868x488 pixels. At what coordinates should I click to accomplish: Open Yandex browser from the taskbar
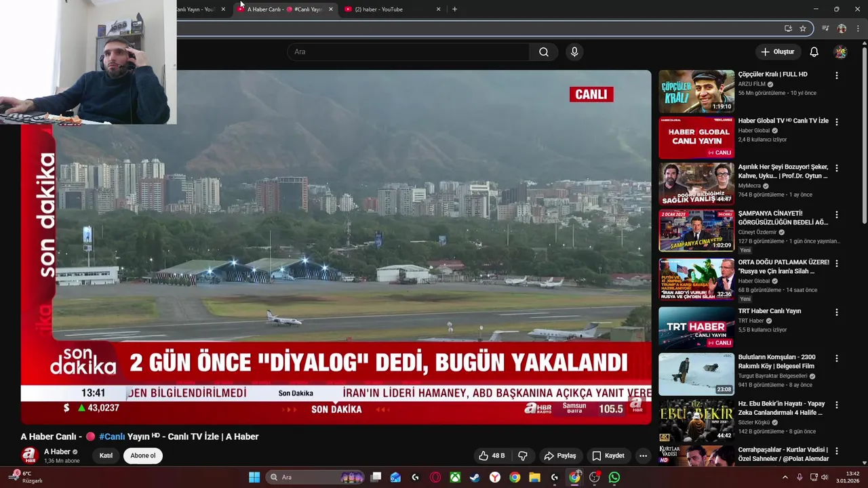click(495, 477)
